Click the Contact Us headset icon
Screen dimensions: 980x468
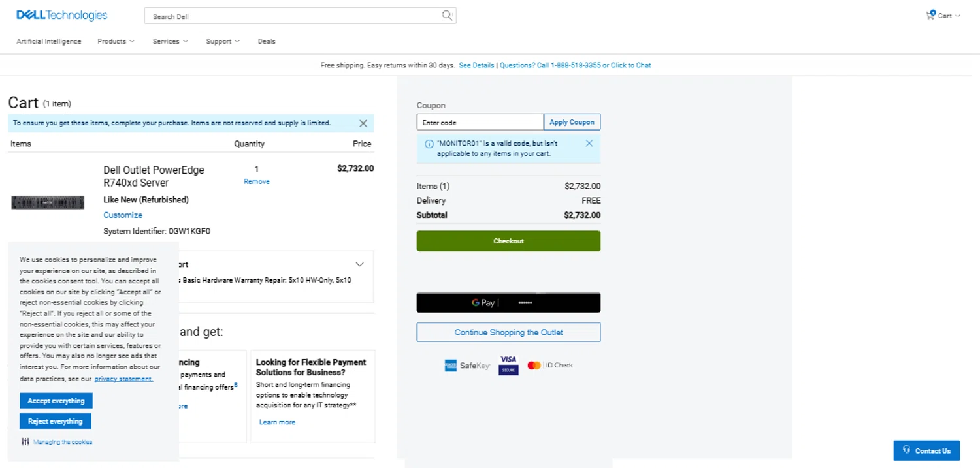[907, 450]
